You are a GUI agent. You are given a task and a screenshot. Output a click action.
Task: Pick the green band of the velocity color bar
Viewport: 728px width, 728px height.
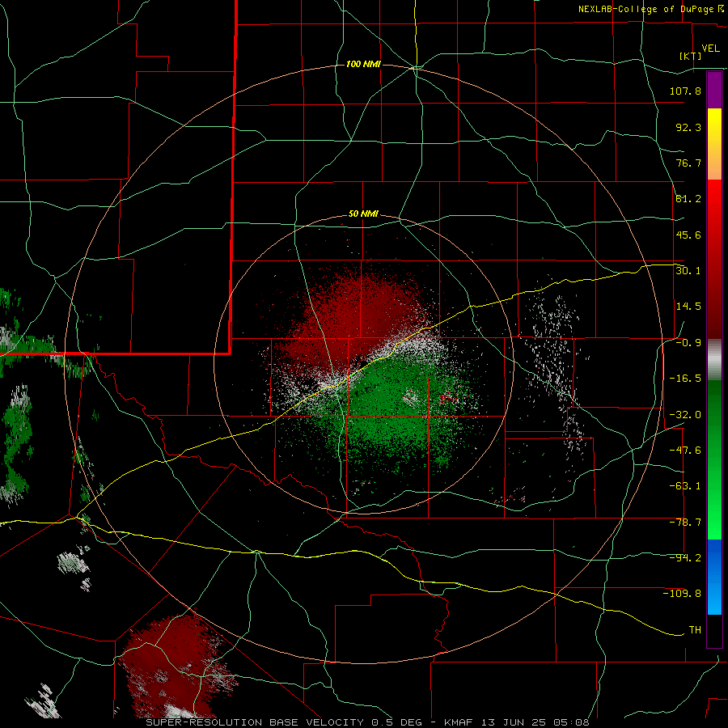[x=714, y=459]
